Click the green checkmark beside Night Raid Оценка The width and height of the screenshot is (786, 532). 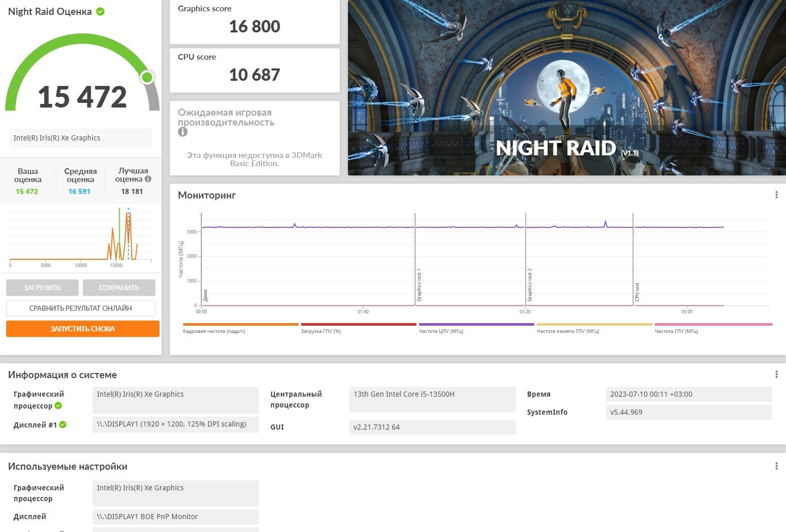click(100, 11)
